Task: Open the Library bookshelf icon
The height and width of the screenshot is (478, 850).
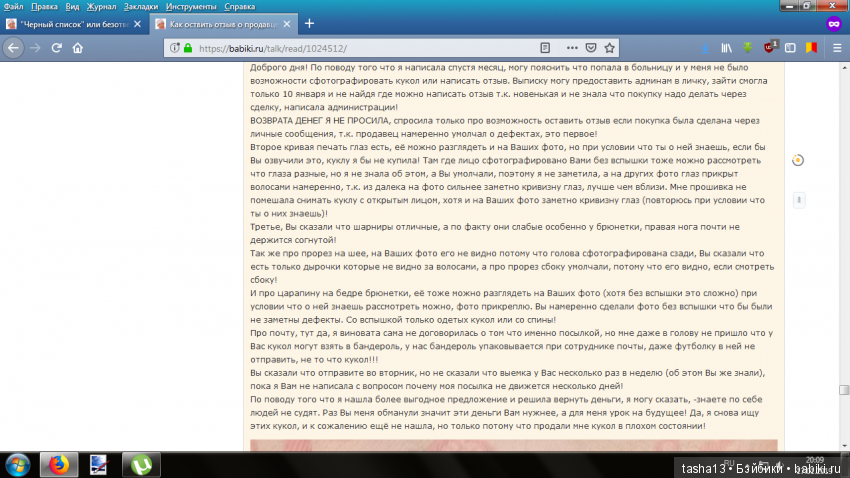Action: [727, 47]
